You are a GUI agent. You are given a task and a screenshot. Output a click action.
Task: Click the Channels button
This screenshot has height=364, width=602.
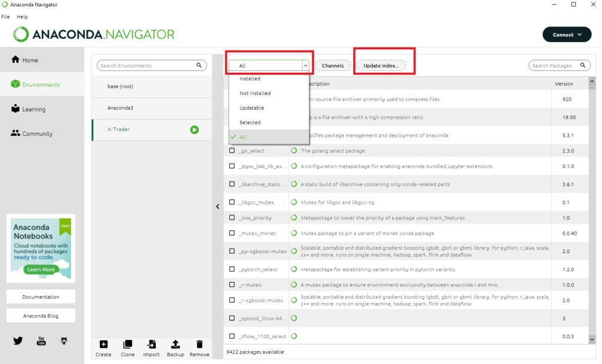pyautogui.click(x=333, y=66)
